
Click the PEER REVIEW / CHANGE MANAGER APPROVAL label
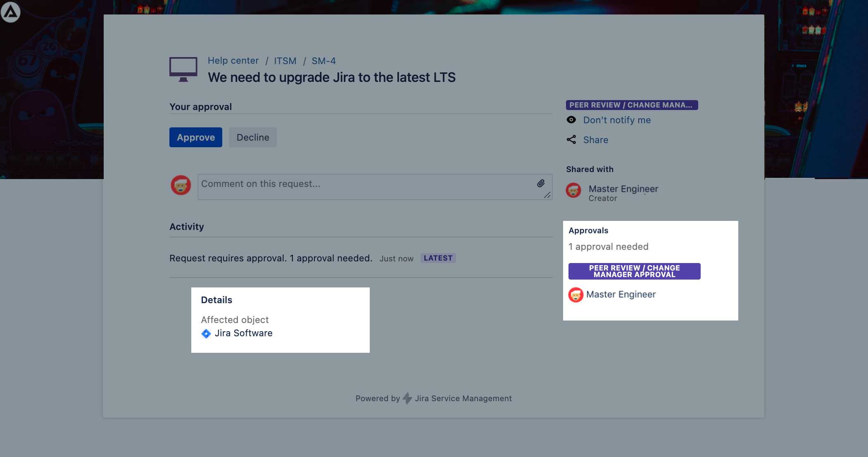tap(634, 271)
